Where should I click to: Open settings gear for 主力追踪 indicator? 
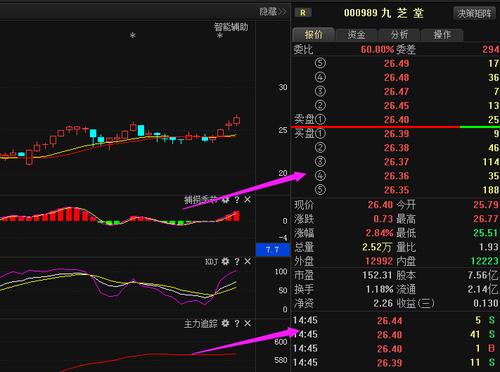[226, 323]
